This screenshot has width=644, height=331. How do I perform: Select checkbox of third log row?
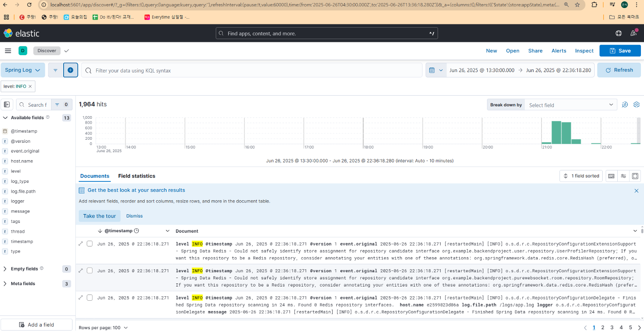pyautogui.click(x=89, y=298)
